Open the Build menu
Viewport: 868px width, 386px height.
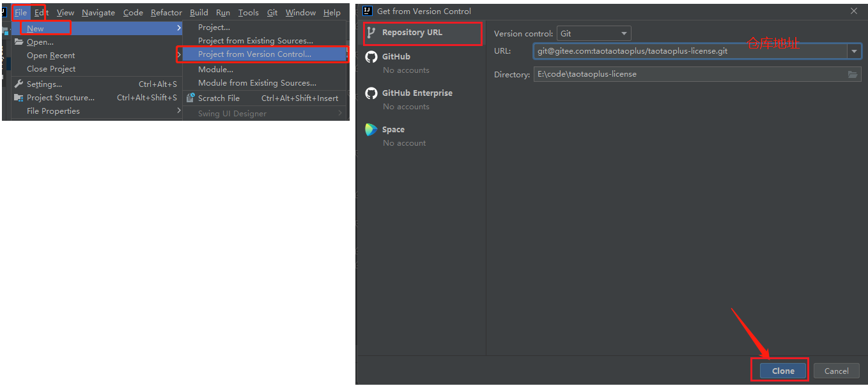(199, 12)
